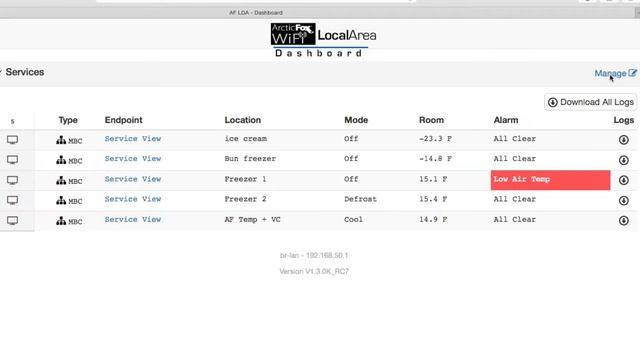Screen dimensions: 640x360
Task: Select the AF LDA - Dashboard tab
Action: (256, 13)
